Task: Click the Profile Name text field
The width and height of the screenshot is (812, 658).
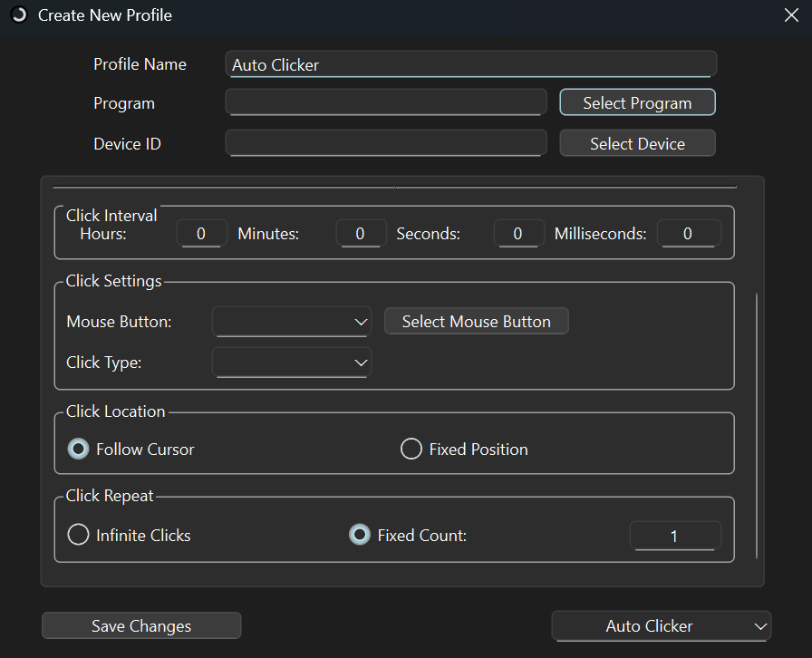Action: coord(470,64)
